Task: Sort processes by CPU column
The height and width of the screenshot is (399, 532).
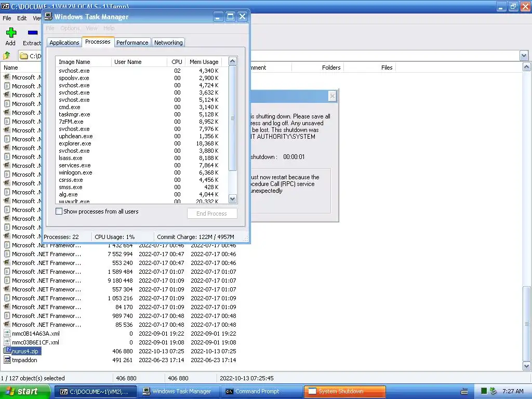Action: coord(177,62)
